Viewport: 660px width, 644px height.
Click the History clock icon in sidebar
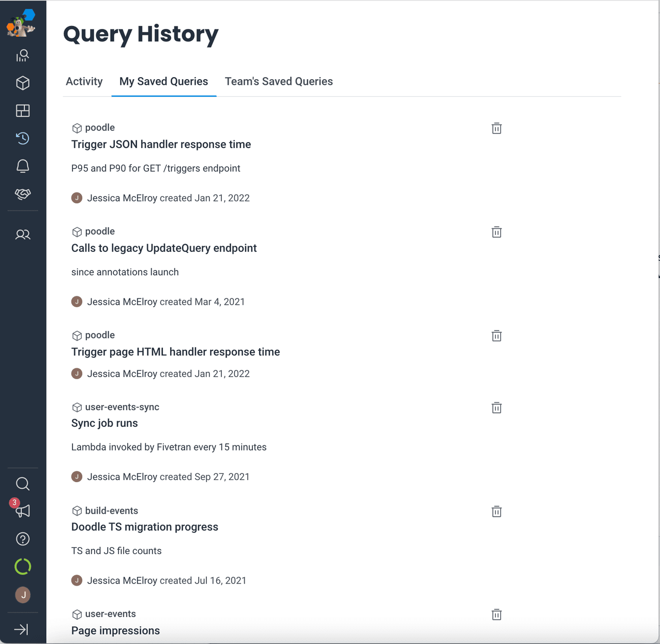23,138
